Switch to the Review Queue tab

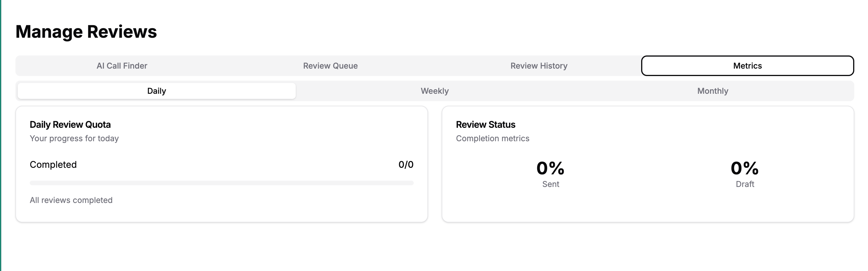tap(330, 66)
